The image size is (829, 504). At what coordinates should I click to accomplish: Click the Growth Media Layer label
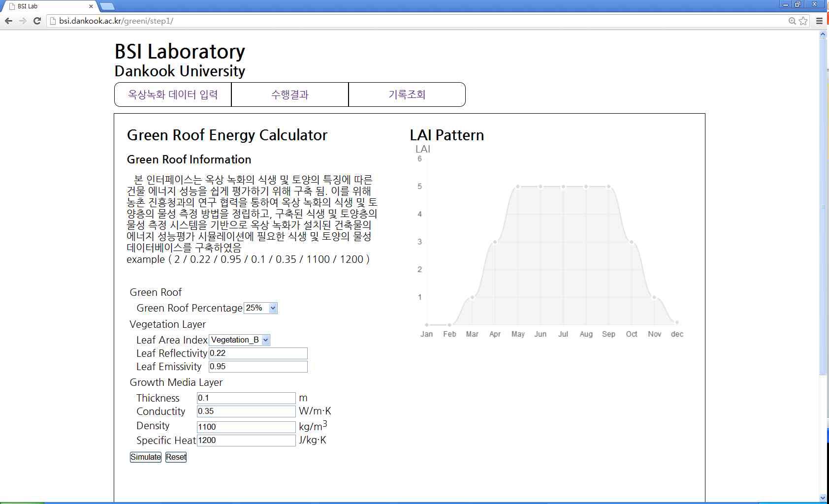[176, 382]
